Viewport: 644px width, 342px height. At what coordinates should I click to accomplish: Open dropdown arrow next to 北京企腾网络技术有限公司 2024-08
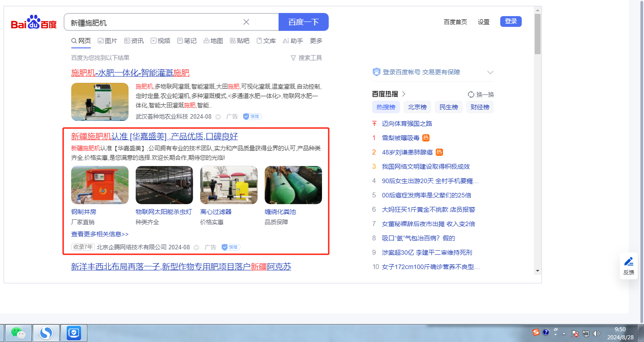pyautogui.click(x=197, y=248)
